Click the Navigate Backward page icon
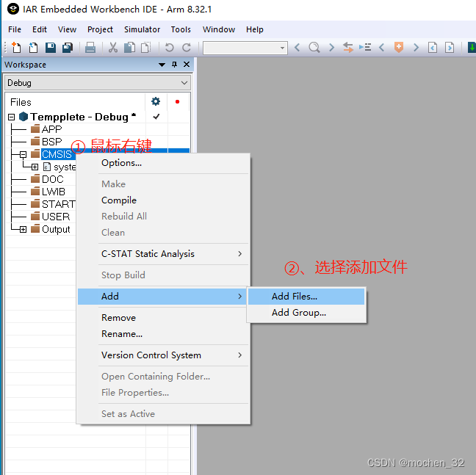Viewport: 476px width, 475px height. coord(433,48)
